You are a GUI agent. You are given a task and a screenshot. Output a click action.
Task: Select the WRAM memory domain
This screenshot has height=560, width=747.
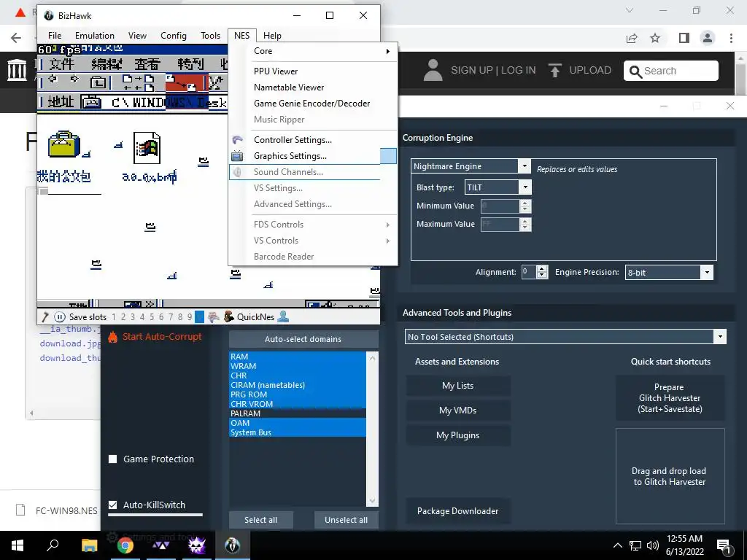(298, 366)
